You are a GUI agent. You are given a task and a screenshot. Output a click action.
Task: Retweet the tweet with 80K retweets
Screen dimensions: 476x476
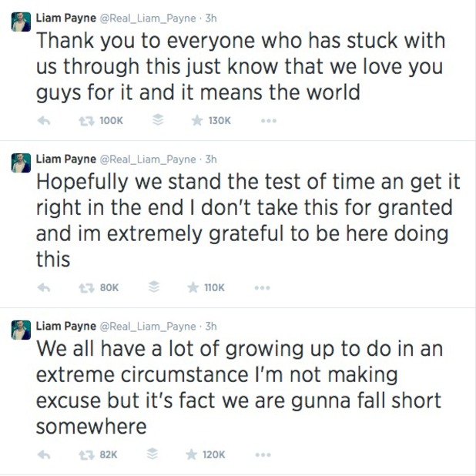coord(86,288)
